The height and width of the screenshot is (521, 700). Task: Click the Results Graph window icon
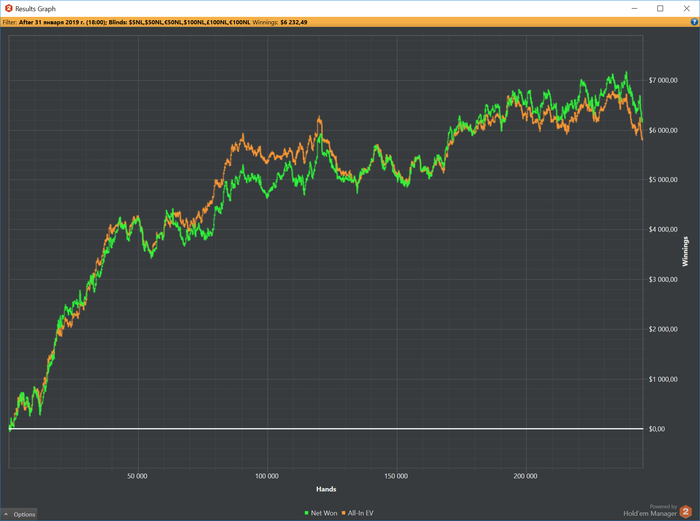click(8, 8)
